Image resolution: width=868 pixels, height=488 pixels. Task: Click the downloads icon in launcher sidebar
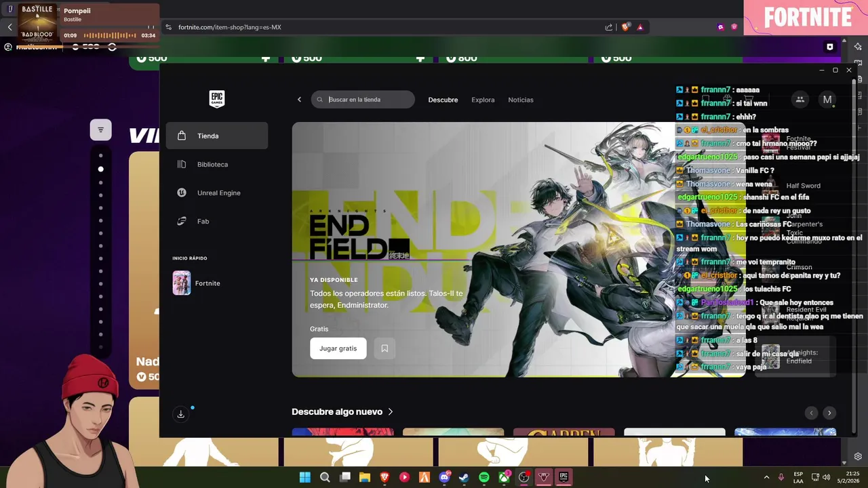tap(181, 414)
